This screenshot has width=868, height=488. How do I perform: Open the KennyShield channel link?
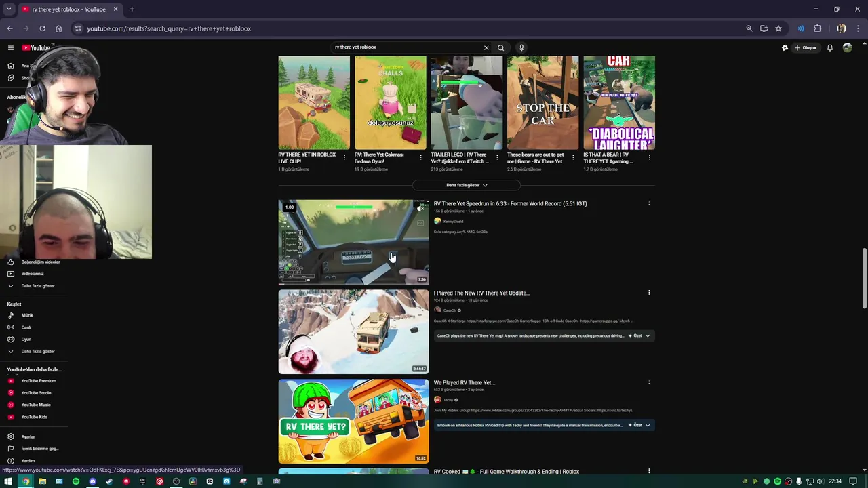[x=453, y=222]
